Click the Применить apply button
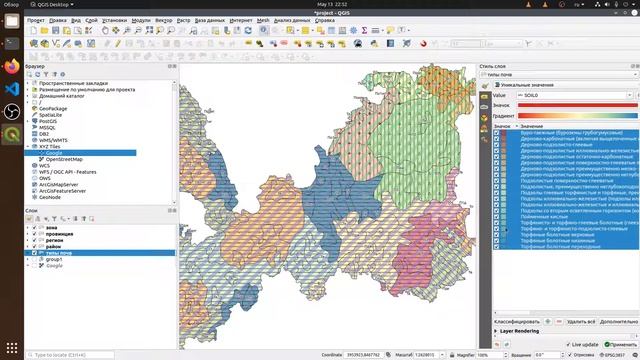640x360 pixels. [x=620, y=344]
